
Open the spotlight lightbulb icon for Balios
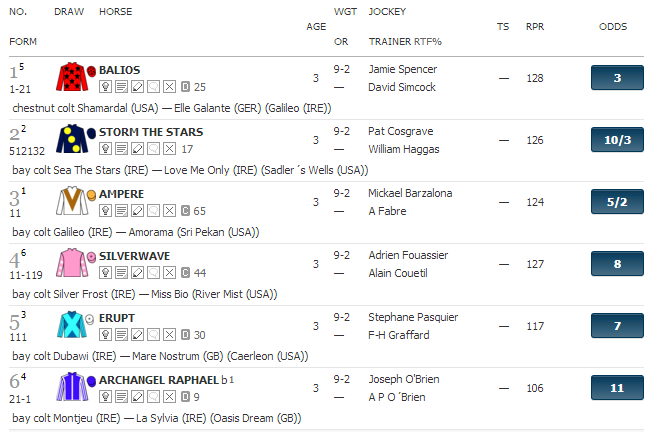[x=105, y=87]
